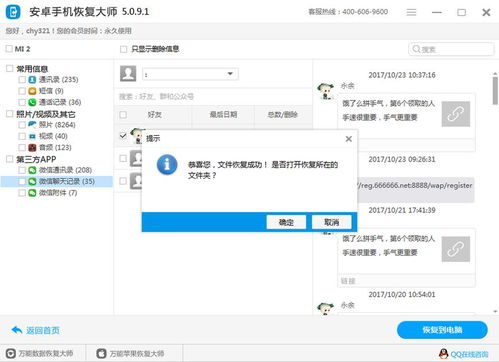
Task: Click the chat panel scrollbar thumb
Action: [x=495, y=91]
